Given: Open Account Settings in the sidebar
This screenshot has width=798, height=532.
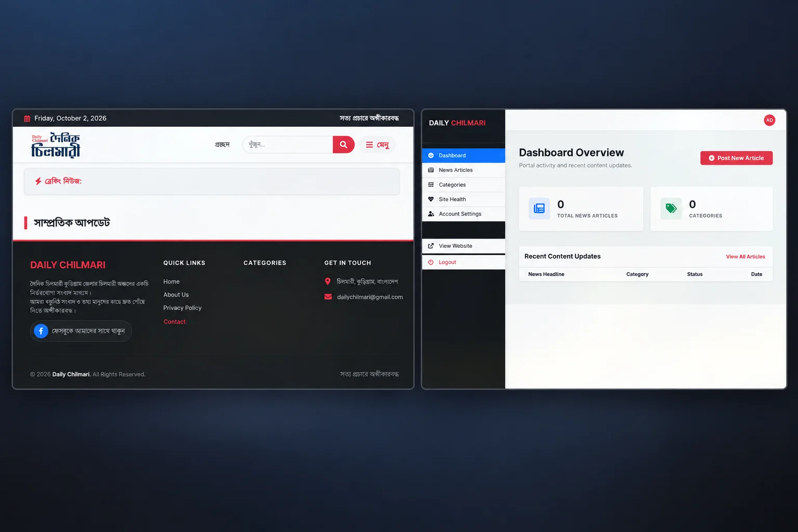Looking at the screenshot, I should pyautogui.click(x=463, y=214).
